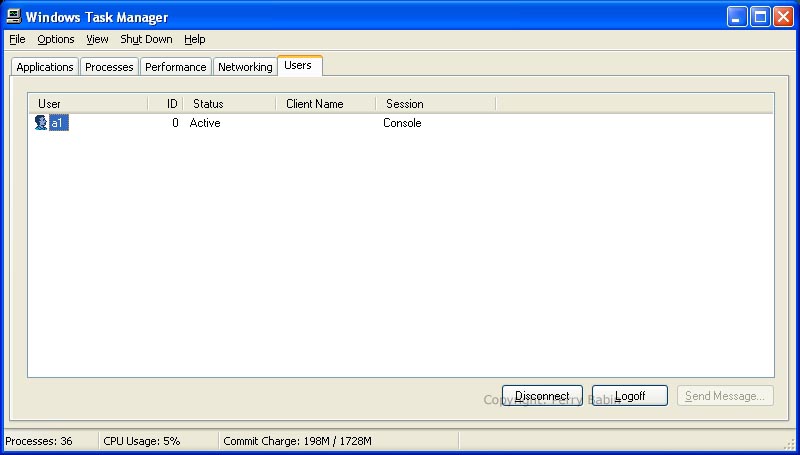Click the Disconnect button
The height and width of the screenshot is (455, 800).
click(x=542, y=396)
